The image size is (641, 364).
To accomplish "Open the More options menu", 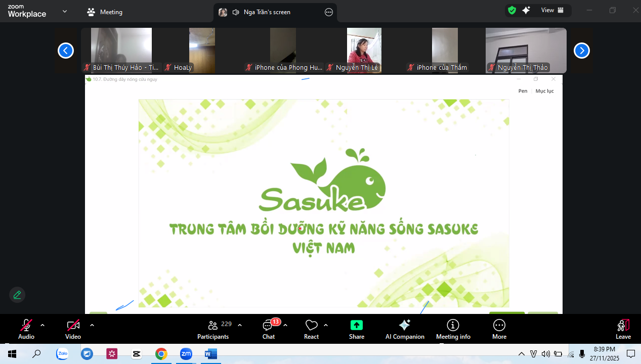I will tap(499, 329).
